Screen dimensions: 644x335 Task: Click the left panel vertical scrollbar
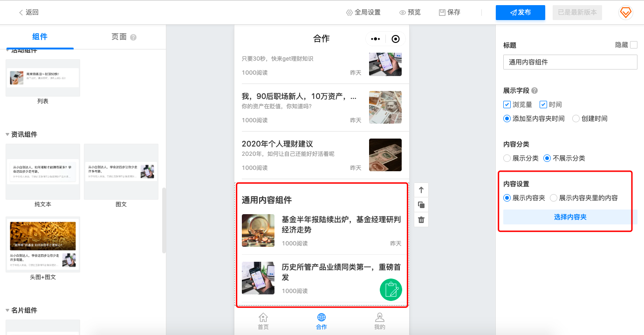(x=164, y=220)
